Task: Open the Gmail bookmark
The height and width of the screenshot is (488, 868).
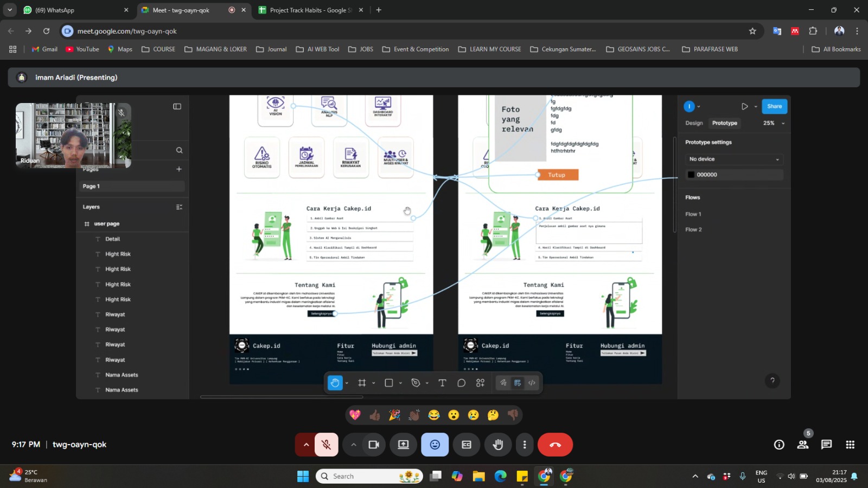Action: pos(44,49)
